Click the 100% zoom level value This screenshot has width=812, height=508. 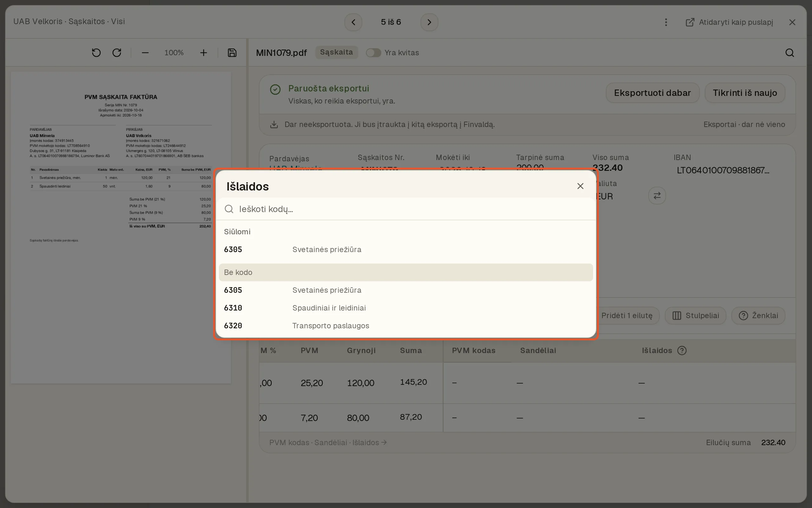[174, 53]
